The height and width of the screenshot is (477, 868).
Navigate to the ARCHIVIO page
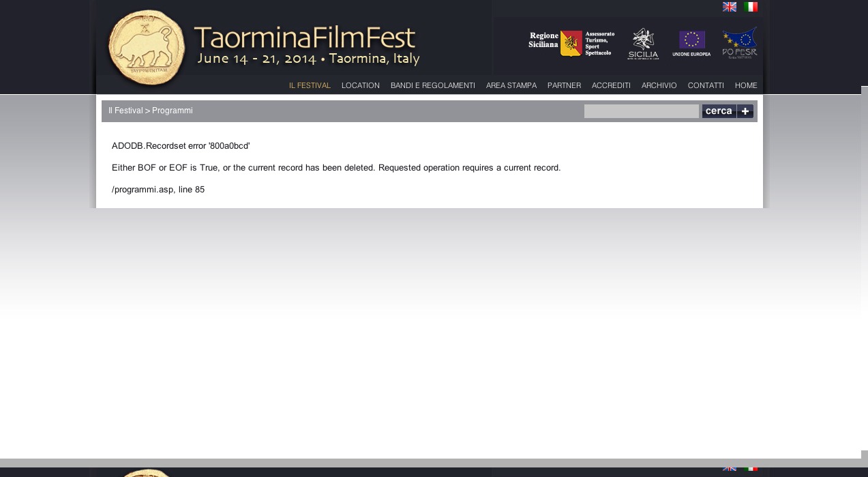click(x=659, y=85)
